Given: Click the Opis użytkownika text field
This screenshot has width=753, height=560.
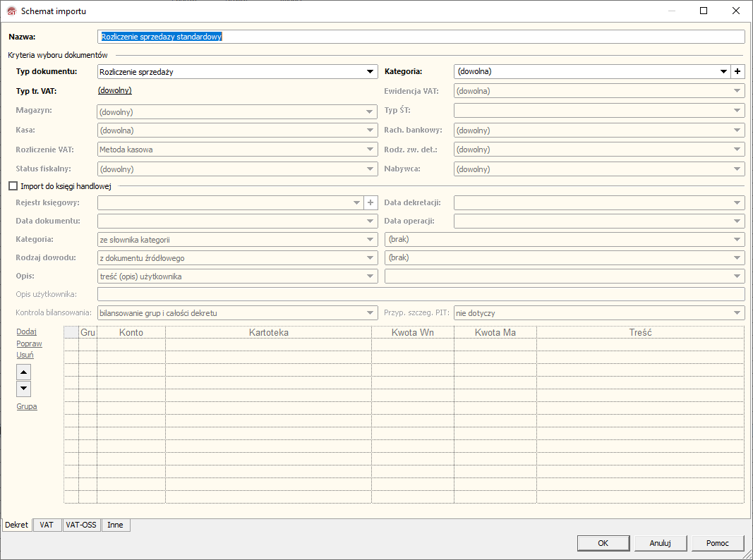Looking at the screenshot, I should coord(421,294).
